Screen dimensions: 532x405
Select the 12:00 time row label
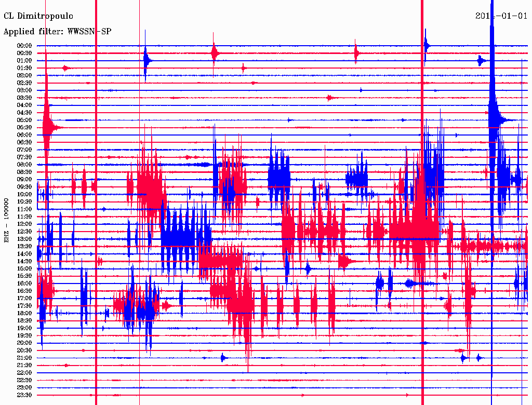click(x=24, y=224)
